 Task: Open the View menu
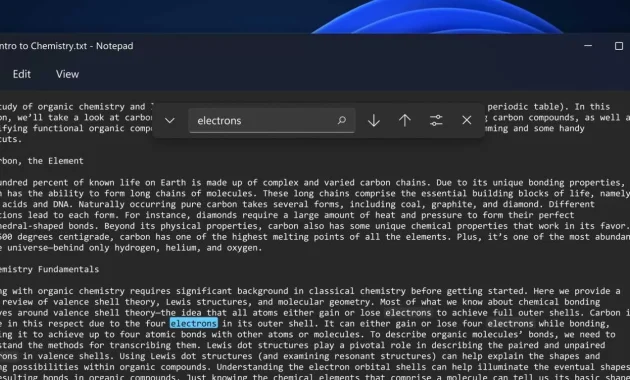(67, 74)
